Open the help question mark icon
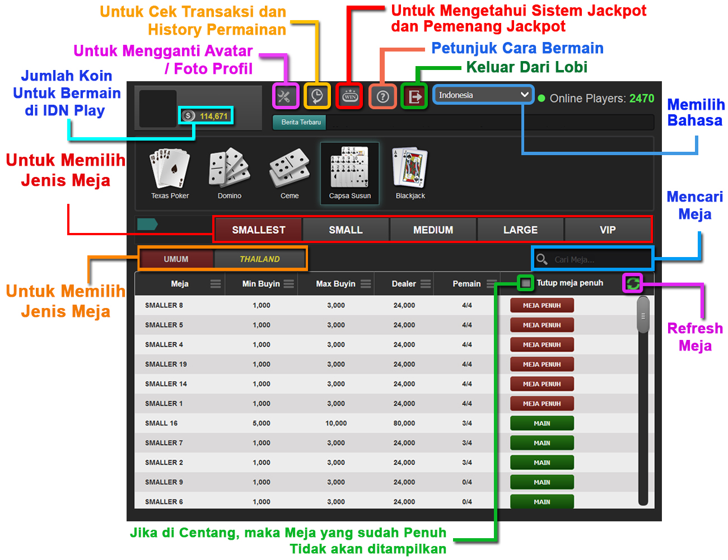 pos(382,96)
